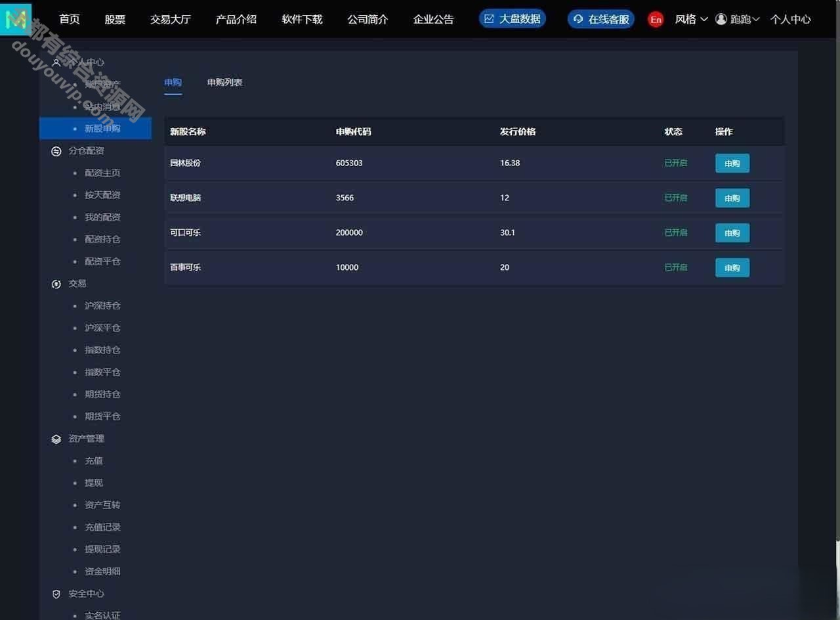Open 指数持仓 in the sidebar
The height and width of the screenshot is (620, 840).
click(102, 350)
